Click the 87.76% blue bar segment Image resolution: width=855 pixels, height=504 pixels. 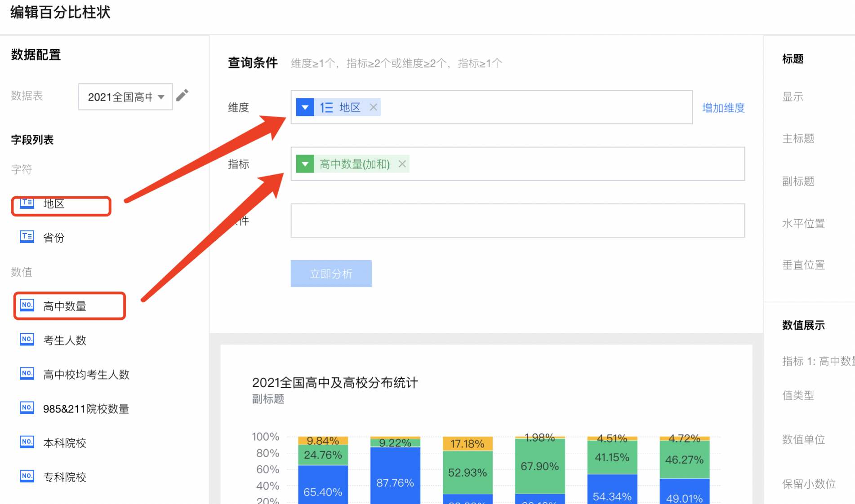tap(395, 475)
